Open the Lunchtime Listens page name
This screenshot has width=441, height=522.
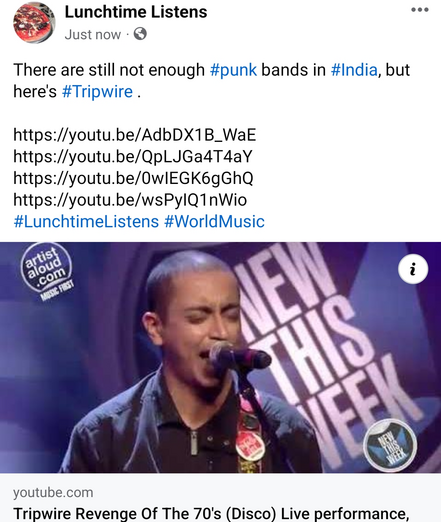136,12
